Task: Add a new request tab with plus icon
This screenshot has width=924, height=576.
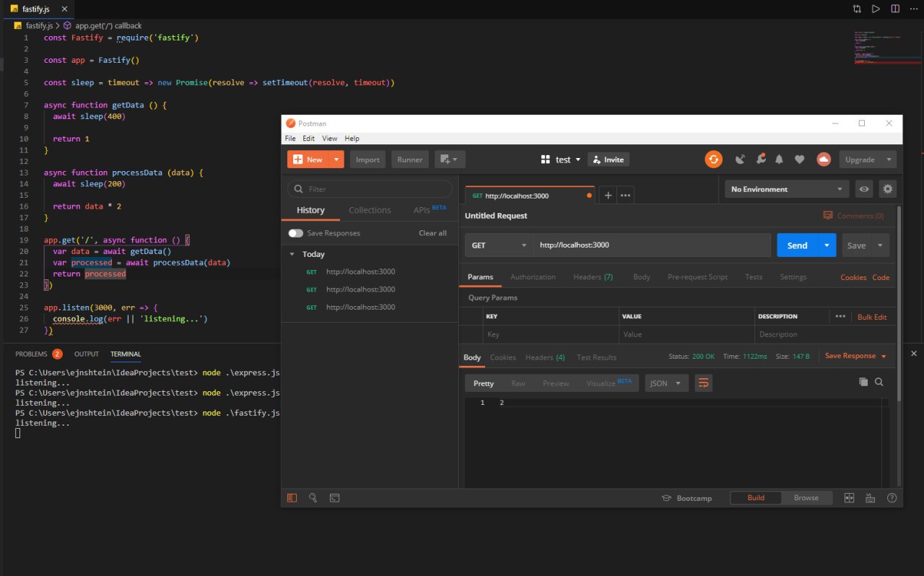Action: pyautogui.click(x=608, y=195)
